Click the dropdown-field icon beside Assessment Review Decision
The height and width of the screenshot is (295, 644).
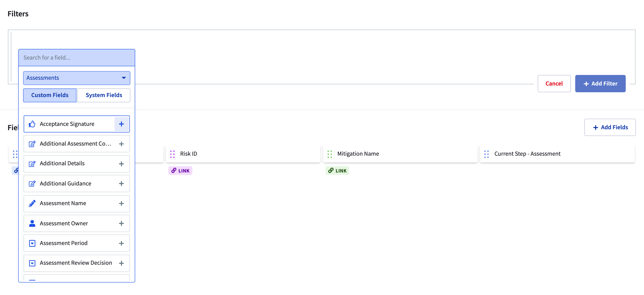tap(32, 263)
